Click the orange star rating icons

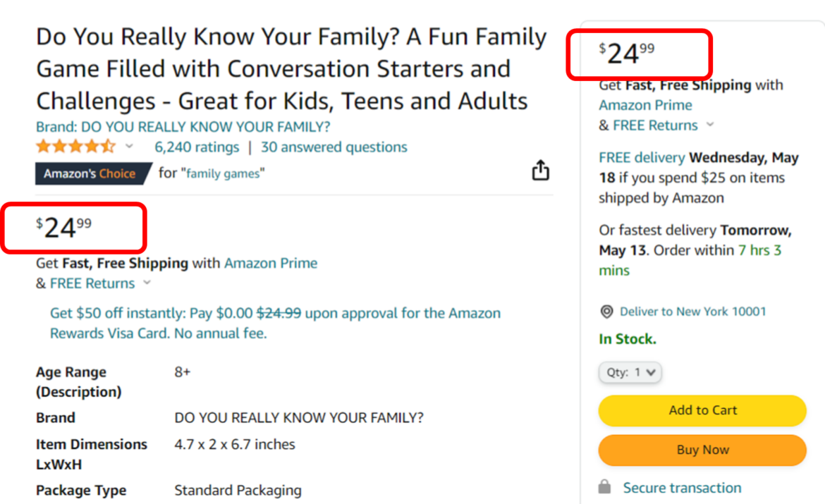click(73, 146)
